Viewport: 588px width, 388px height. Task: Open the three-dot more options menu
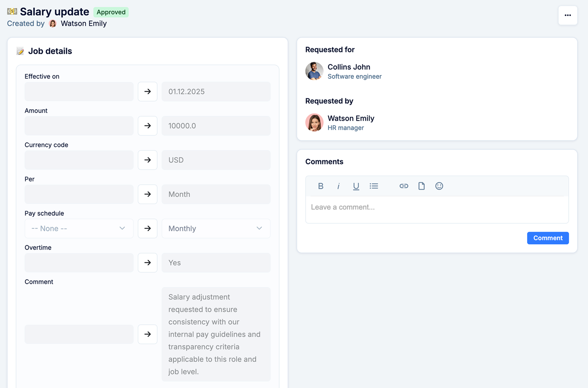[x=567, y=15]
